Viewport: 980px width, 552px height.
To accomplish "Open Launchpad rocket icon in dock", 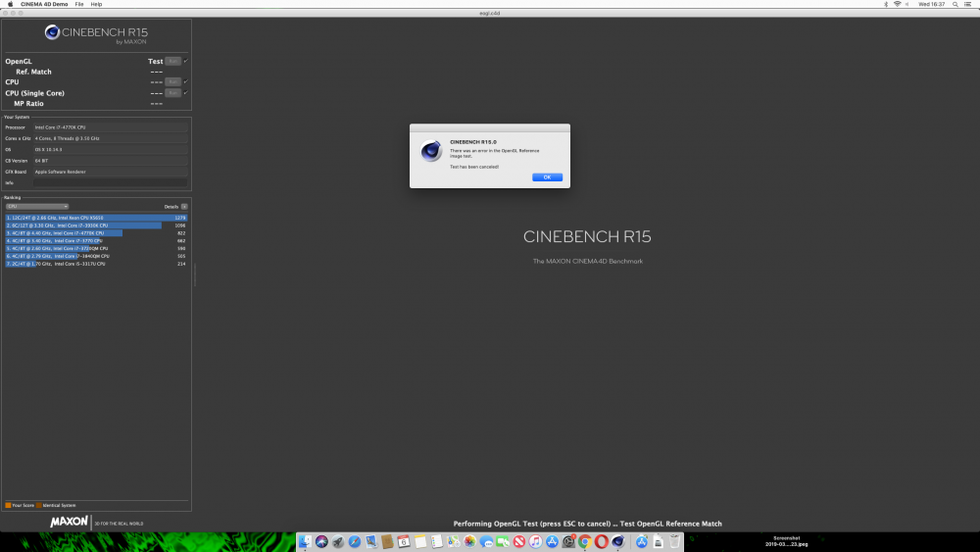I will click(338, 541).
